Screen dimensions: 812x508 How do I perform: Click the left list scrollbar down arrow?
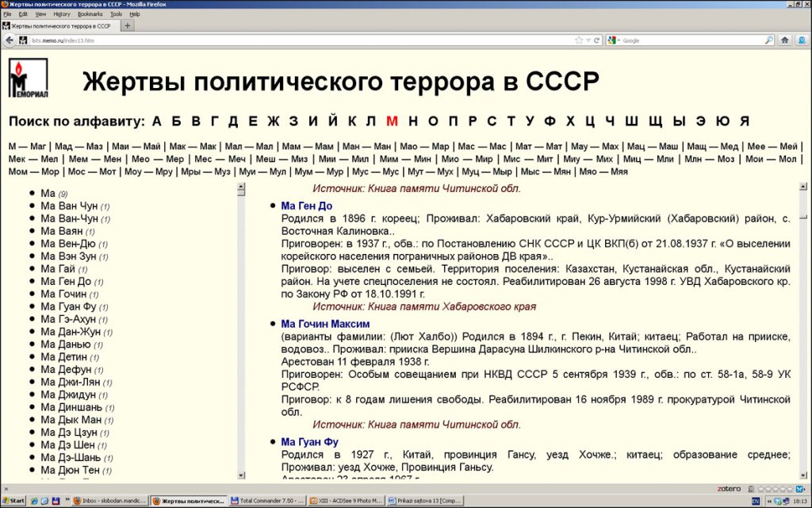click(x=241, y=475)
